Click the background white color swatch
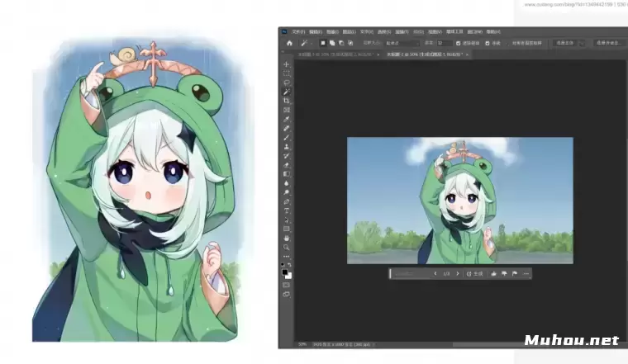This screenshot has height=364, width=628. 289,277
